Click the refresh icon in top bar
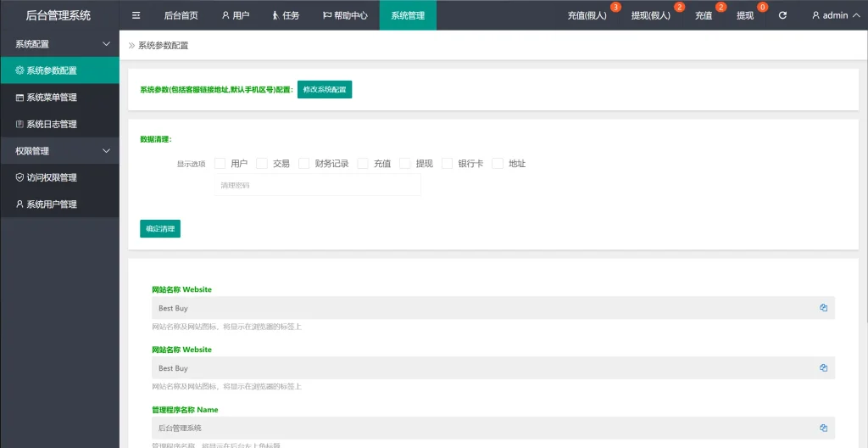The height and width of the screenshot is (448, 868). pyautogui.click(x=782, y=15)
